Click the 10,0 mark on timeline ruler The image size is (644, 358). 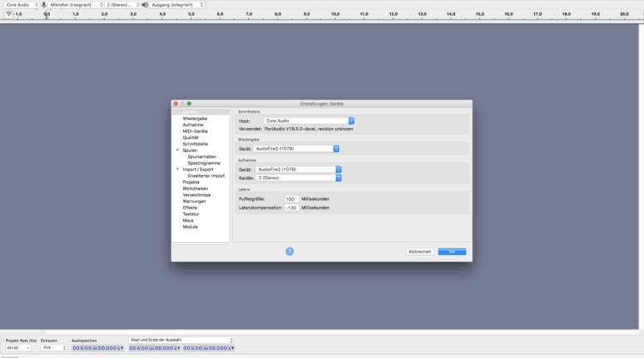(335, 14)
